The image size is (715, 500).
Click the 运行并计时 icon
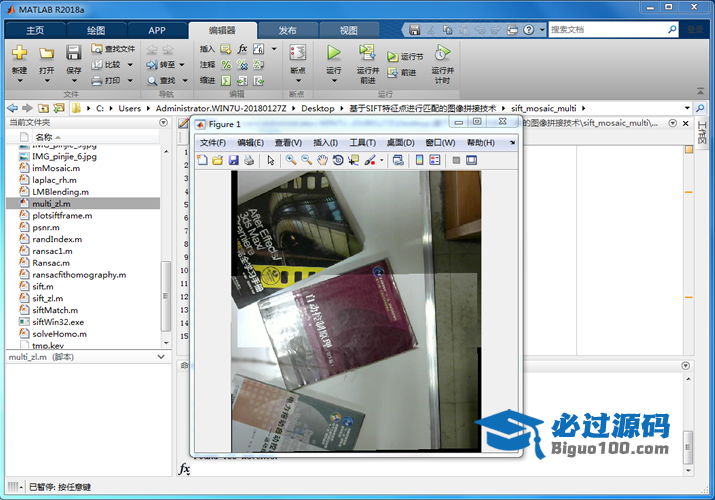tap(442, 52)
